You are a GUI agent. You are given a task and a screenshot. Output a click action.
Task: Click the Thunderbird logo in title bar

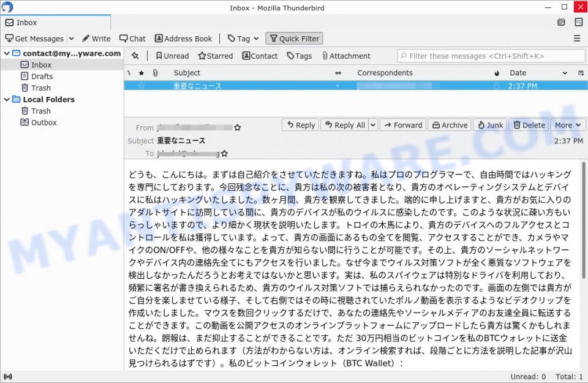(7, 7)
